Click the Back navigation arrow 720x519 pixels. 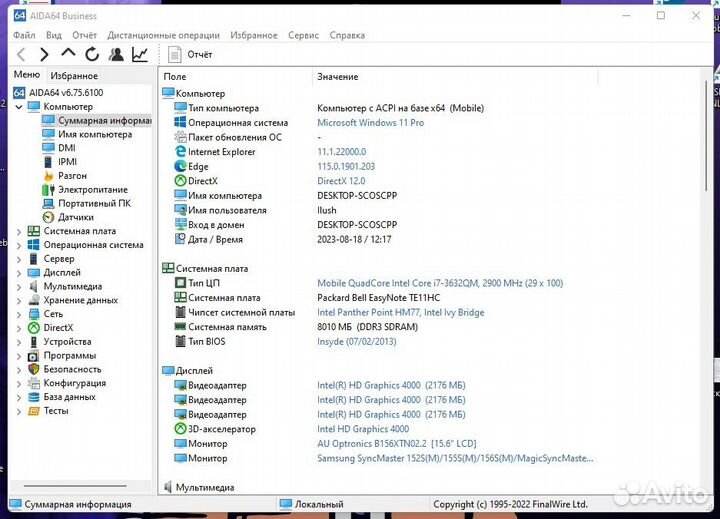[21, 55]
